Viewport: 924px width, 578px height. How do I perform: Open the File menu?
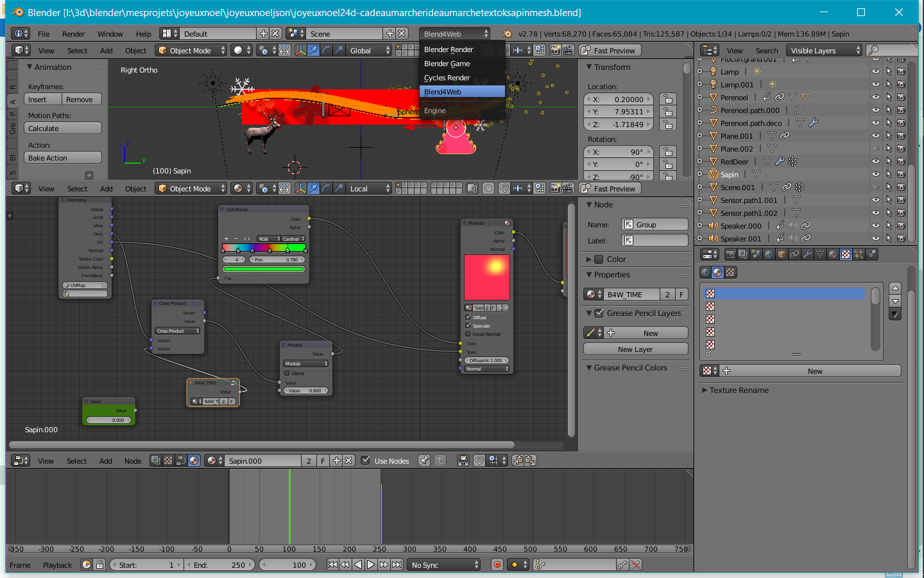click(x=44, y=33)
